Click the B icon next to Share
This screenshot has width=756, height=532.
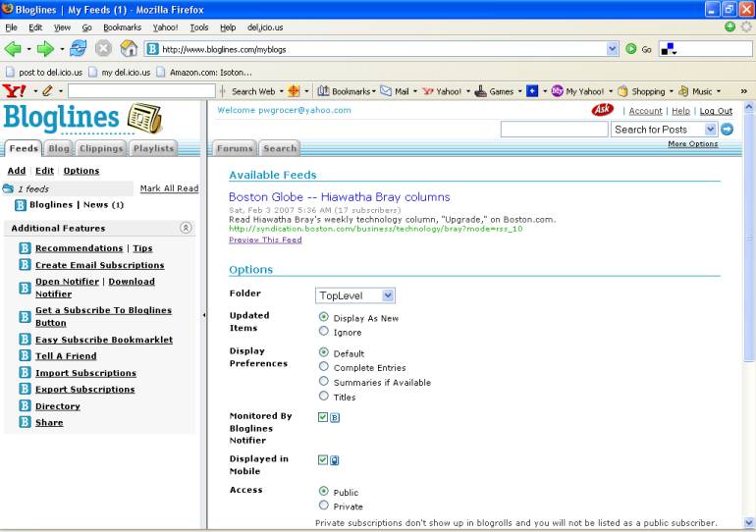pos(26,422)
